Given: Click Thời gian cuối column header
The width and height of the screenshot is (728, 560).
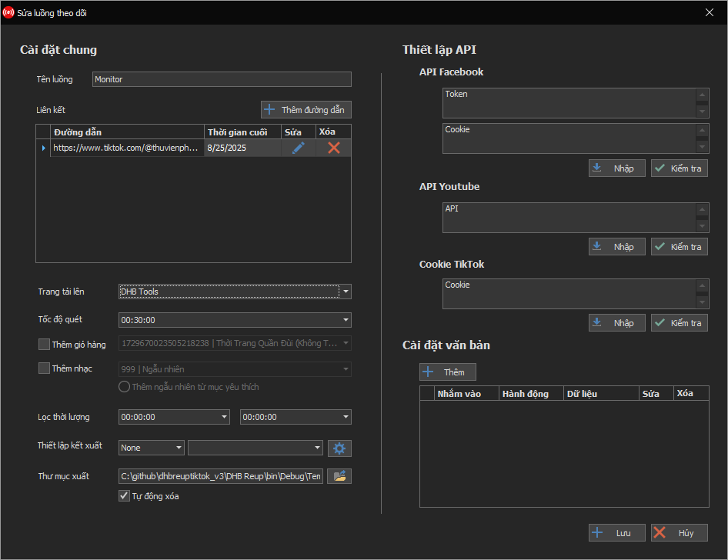Looking at the screenshot, I should [x=243, y=132].
